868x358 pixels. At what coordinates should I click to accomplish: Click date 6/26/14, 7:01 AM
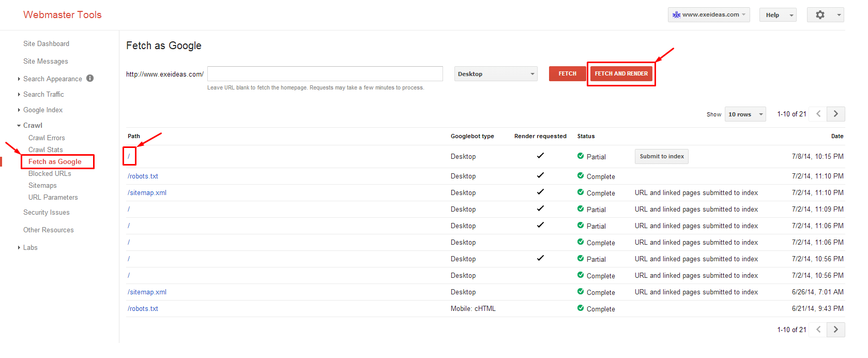pyautogui.click(x=817, y=292)
